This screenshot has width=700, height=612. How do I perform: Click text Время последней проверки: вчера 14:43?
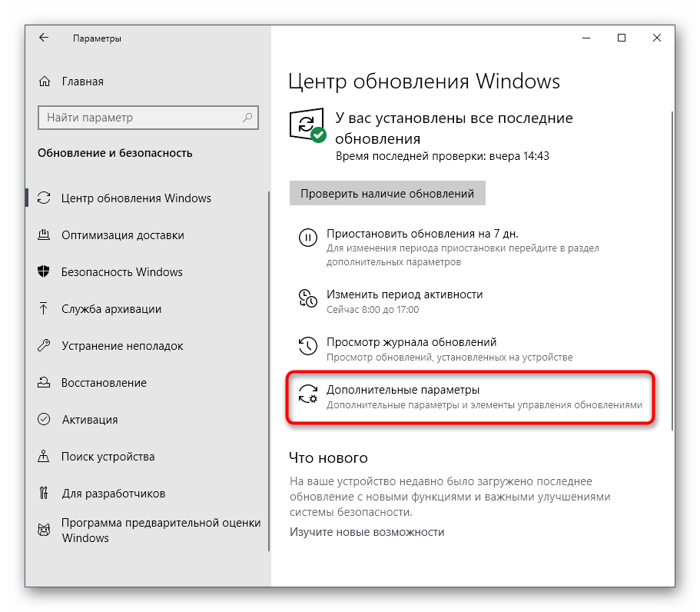point(442,156)
